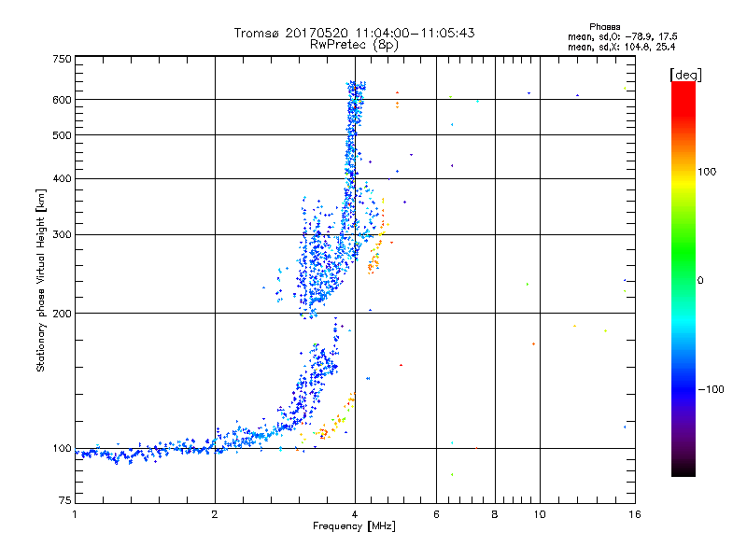Click y-axis tick label '300'
Image resolution: width=747 pixels, height=560 pixels.
point(62,235)
